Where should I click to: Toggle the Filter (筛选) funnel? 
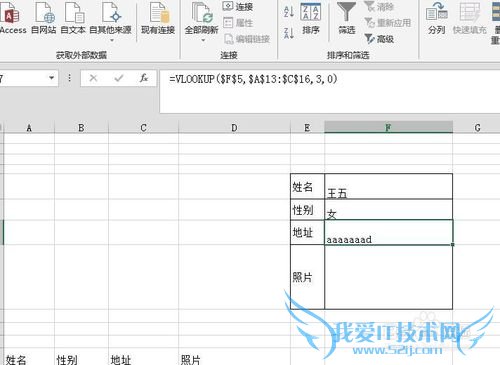tap(346, 18)
